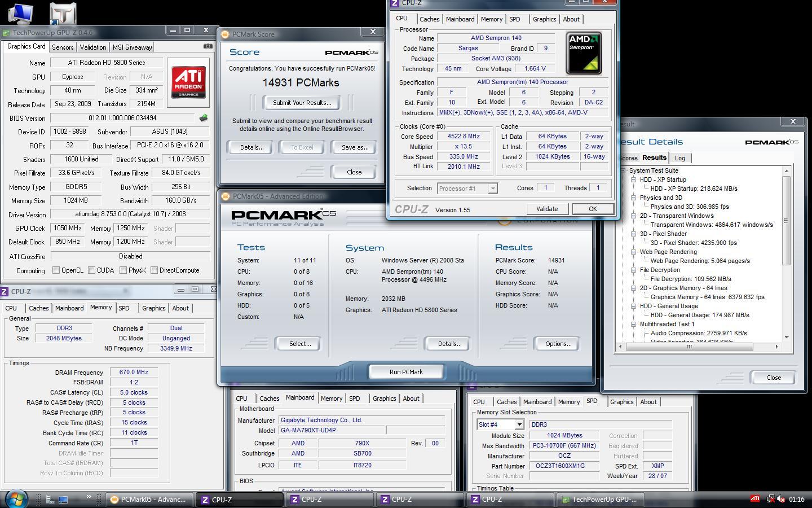Open the Validation tab in GPU-Z
The height and width of the screenshot is (508, 812).
pyautogui.click(x=92, y=47)
